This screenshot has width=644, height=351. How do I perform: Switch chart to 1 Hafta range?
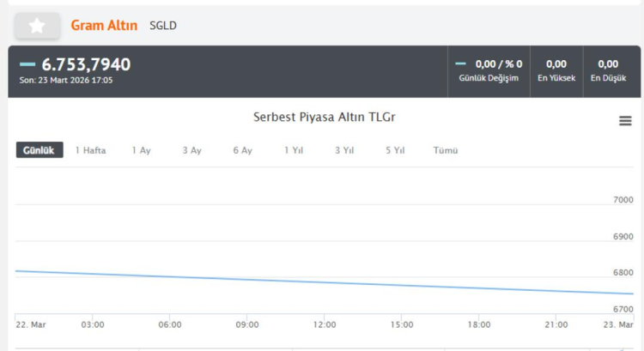[x=90, y=150]
